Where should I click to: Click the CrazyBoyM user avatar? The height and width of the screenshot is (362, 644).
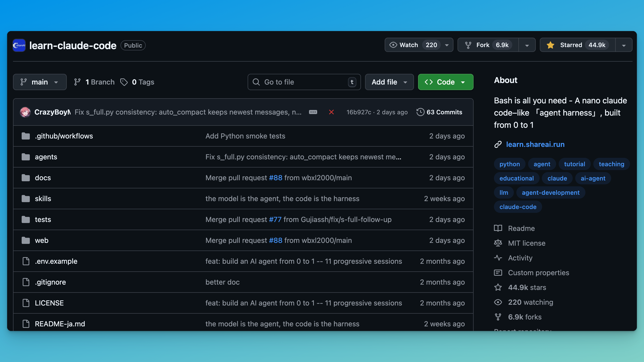click(x=25, y=112)
